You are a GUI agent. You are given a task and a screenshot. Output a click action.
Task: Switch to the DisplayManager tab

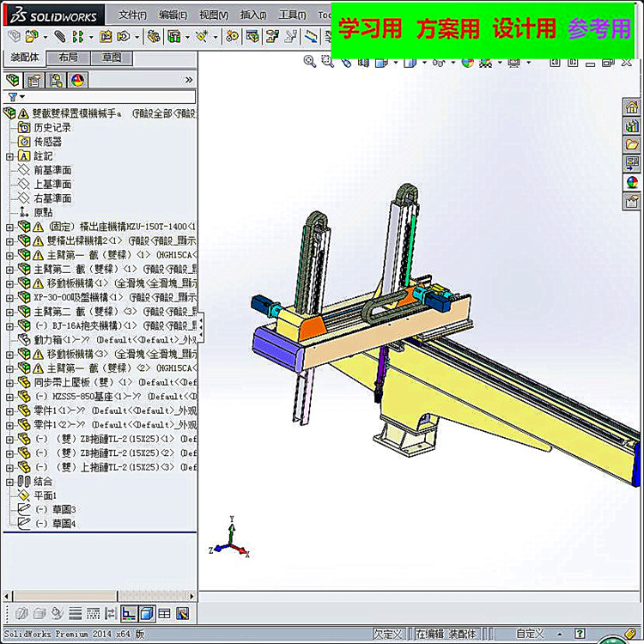[x=77, y=80]
